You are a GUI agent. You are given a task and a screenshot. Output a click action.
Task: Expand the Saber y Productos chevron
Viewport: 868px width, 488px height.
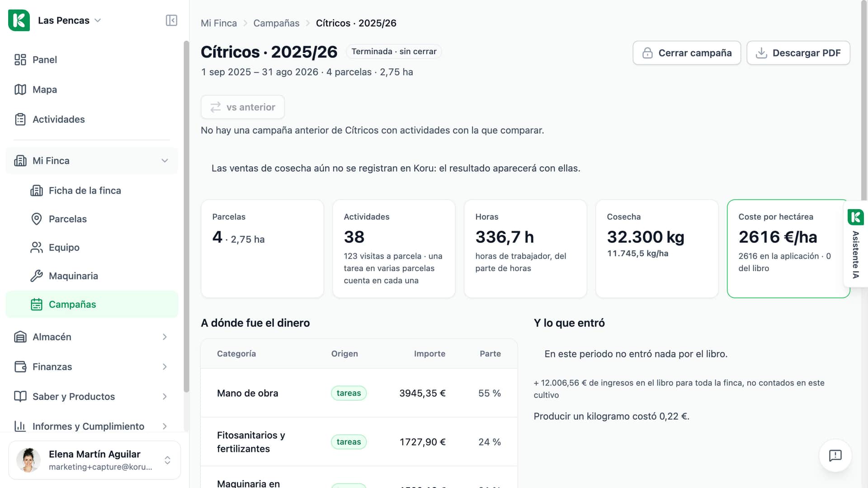tap(165, 397)
